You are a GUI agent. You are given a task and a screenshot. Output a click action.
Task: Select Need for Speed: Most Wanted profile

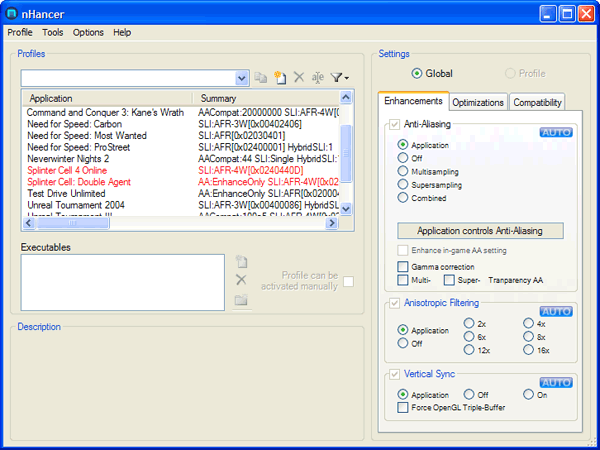coord(87,135)
